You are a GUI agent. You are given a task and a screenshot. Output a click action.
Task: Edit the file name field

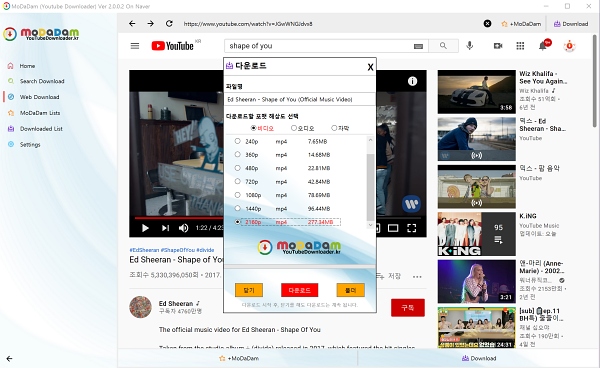(300, 99)
